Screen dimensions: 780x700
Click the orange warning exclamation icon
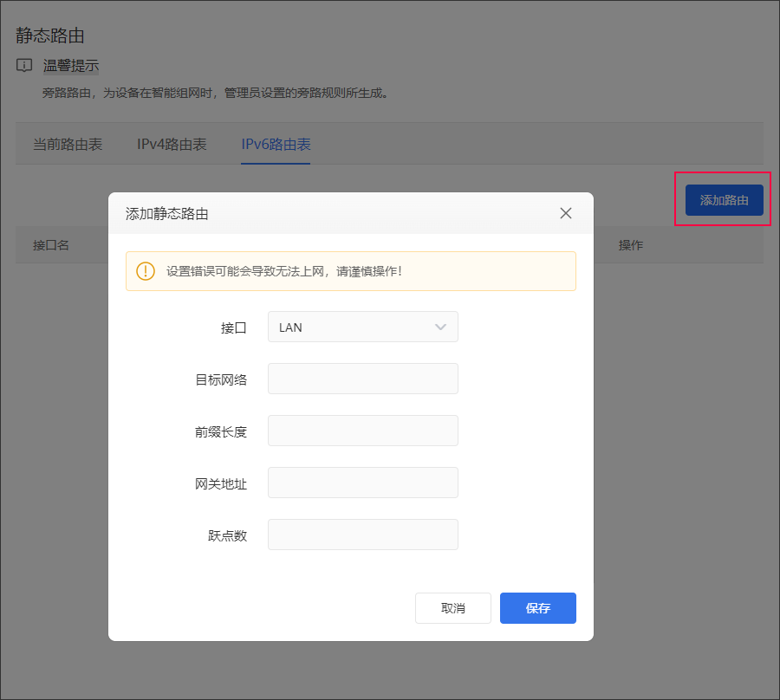click(x=146, y=271)
